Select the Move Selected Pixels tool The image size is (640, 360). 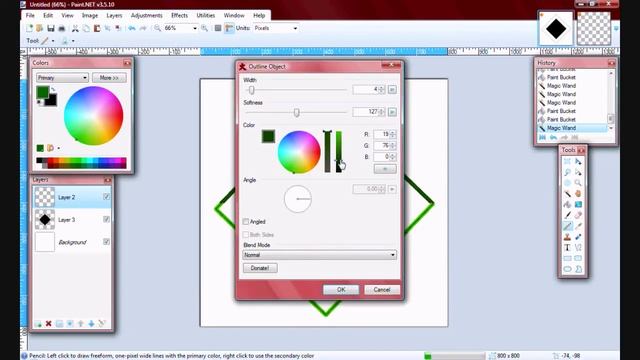point(578,161)
